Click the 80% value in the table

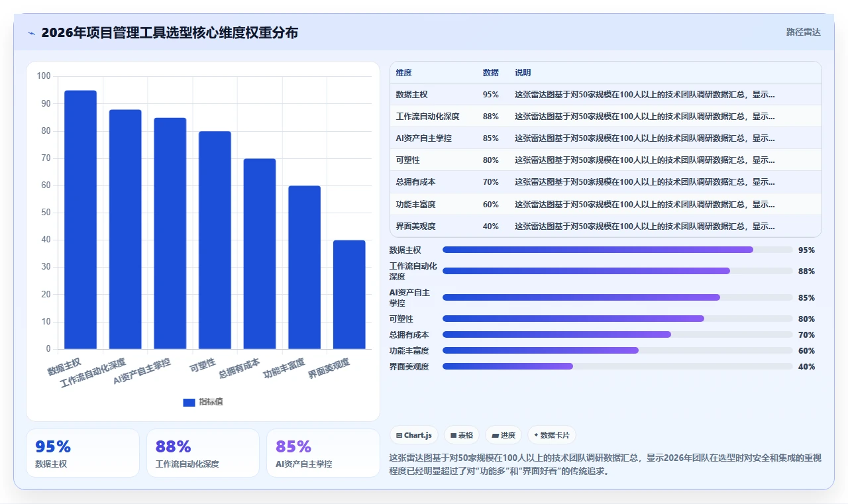coord(491,160)
